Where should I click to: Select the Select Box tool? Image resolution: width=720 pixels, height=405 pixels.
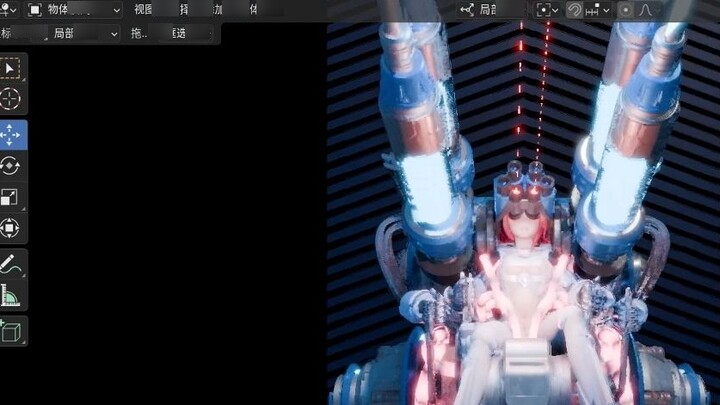[11, 68]
